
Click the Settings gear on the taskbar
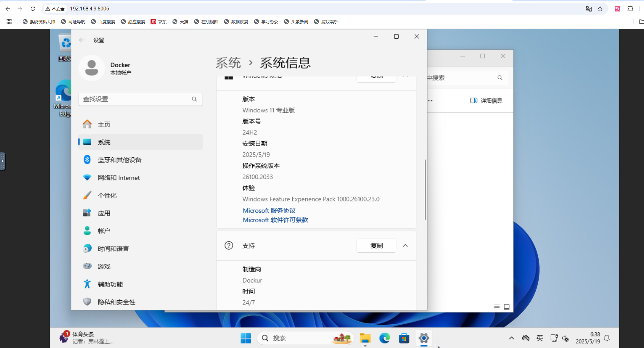(424, 338)
